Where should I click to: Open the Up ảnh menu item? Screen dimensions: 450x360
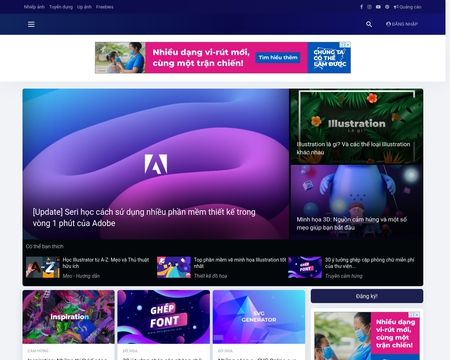coord(84,7)
